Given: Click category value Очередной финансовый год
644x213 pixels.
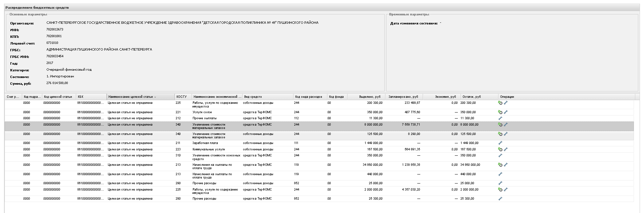Looking at the screenshot, I should [69, 70].
